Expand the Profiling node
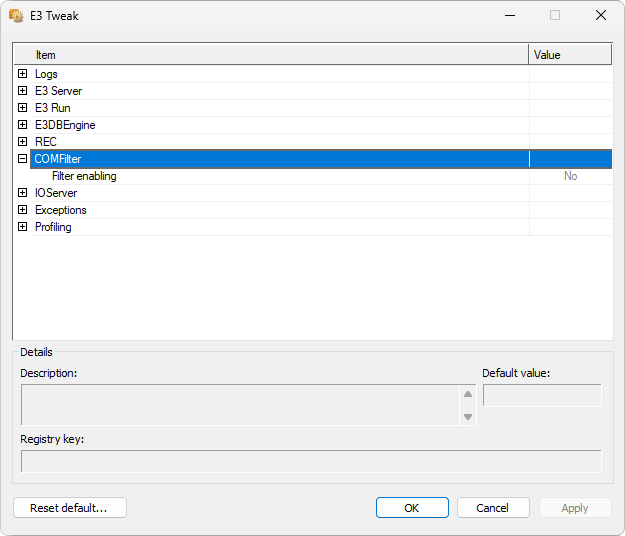 tap(23, 227)
